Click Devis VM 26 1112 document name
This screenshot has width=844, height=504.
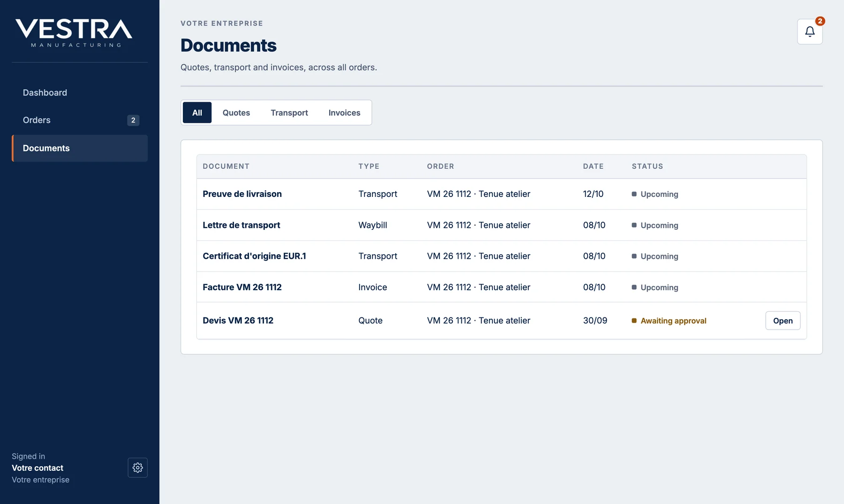coord(238,321)
